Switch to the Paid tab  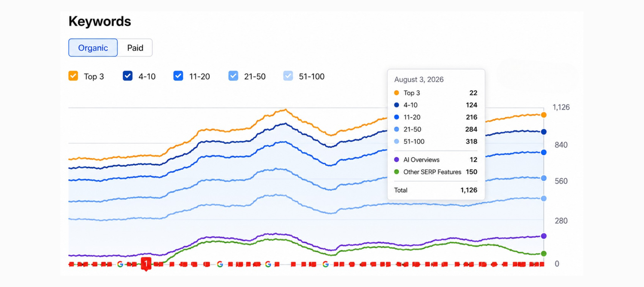click(x=135, y=48)
